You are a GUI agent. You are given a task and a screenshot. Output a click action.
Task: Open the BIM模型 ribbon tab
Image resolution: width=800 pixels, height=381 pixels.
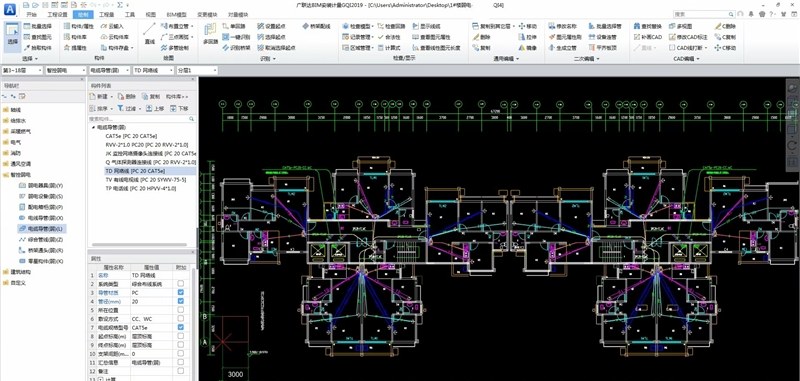click(178, 15)
